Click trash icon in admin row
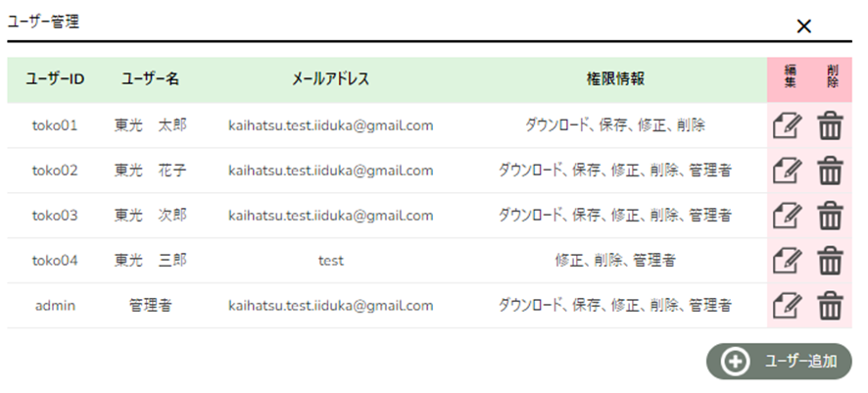Viewport: 868px width, 393px height. (x=830, y=306)
